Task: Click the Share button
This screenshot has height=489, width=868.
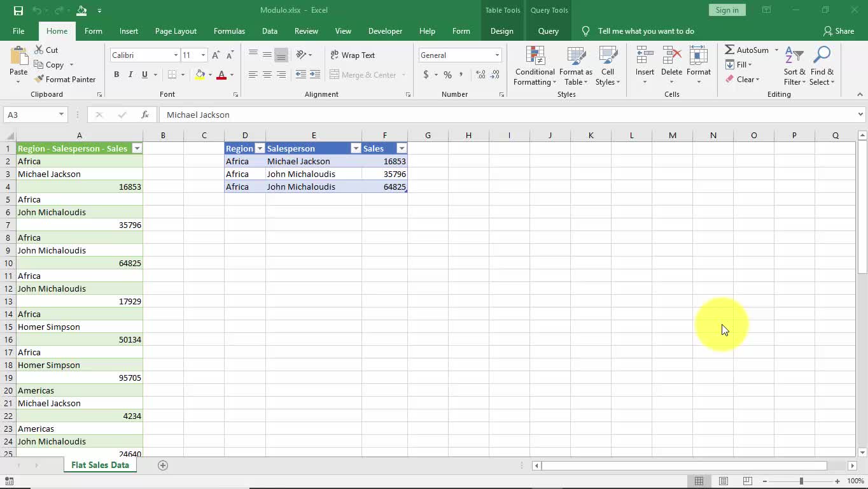Action: pos(838,31)
